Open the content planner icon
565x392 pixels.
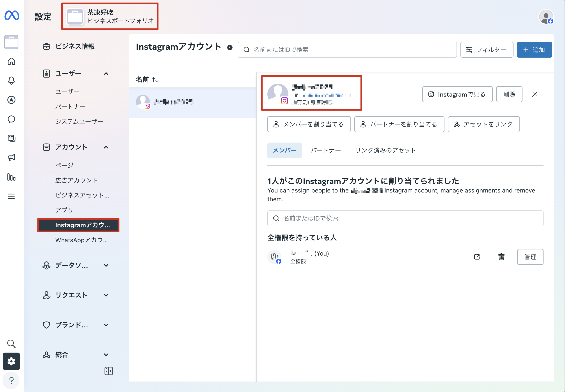tap(11, 138)
